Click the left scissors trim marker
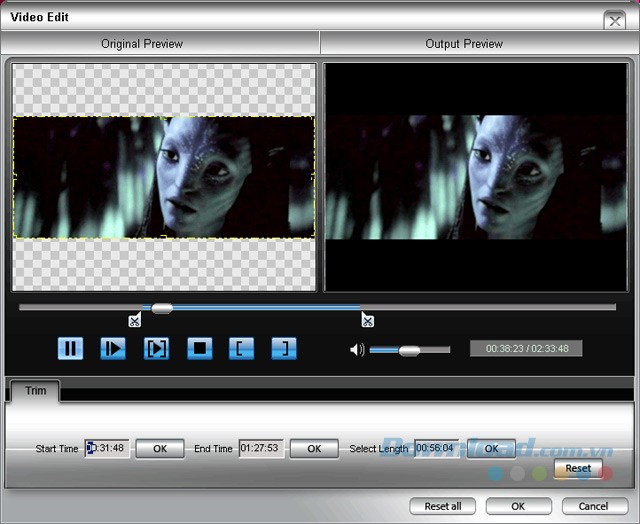 coord(135,320)
